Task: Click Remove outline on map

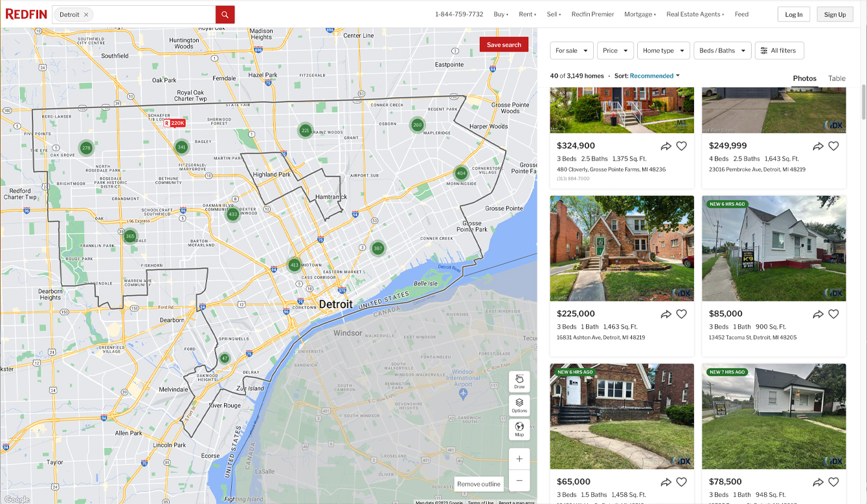Action: [x=479, y=484]
